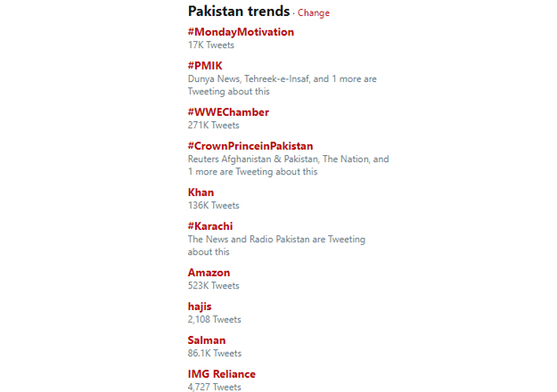Click the 136K Tweets count under Khan
This screenshot has height=392, width=557.
(214, 206)
